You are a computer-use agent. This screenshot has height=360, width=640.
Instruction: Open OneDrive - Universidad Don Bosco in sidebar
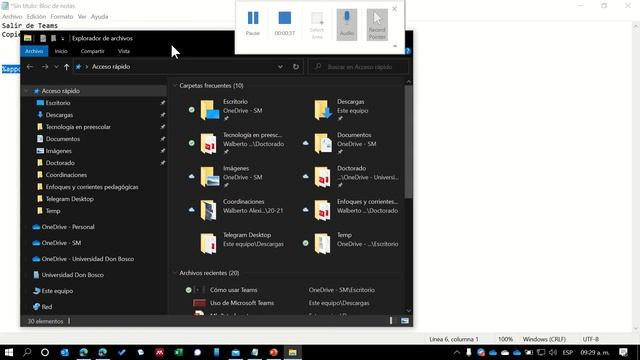pos(87,259)
